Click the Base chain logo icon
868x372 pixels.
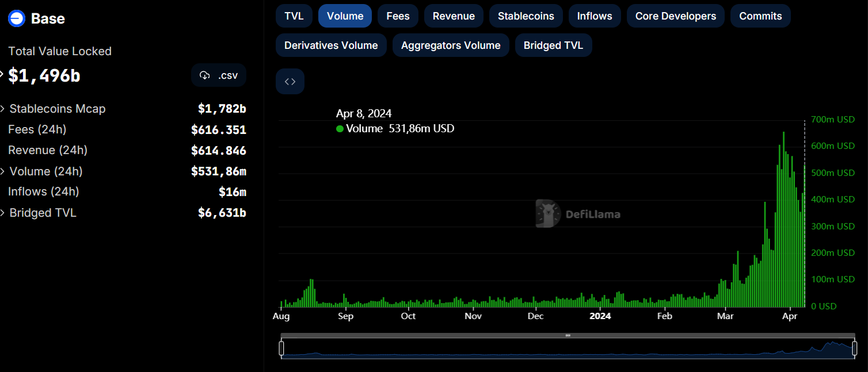click(x=16, y=19)
